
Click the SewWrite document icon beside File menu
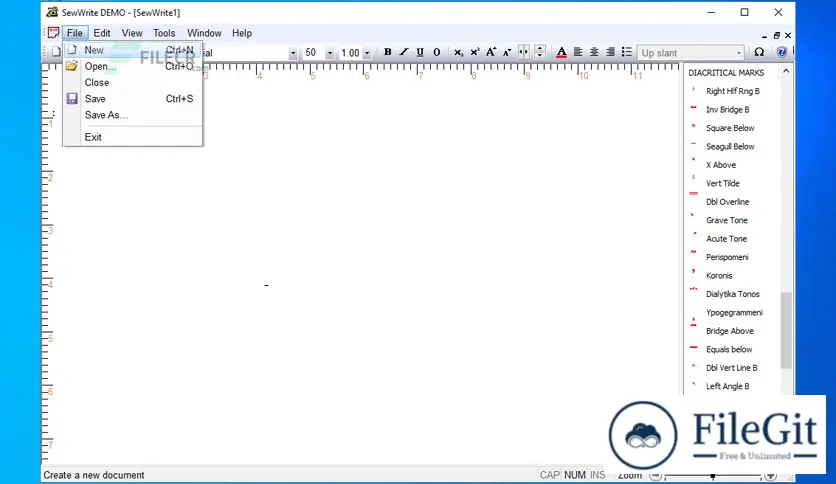(53, 33)
